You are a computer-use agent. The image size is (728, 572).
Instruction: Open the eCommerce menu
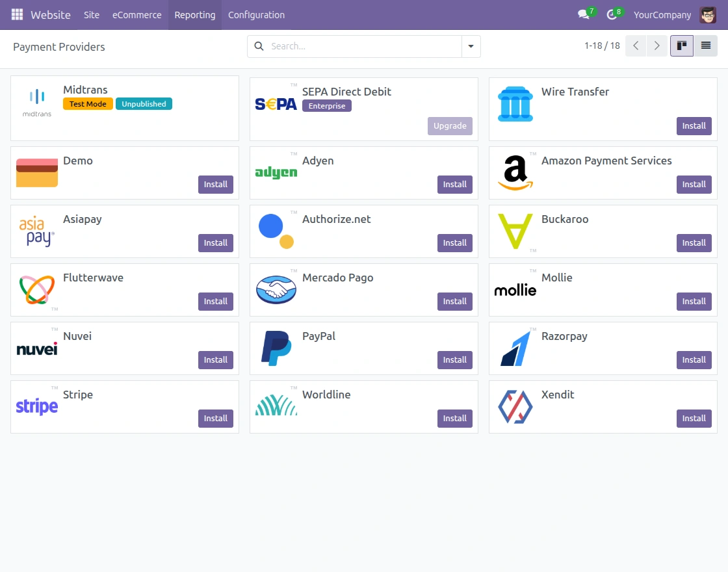[137, 15]
